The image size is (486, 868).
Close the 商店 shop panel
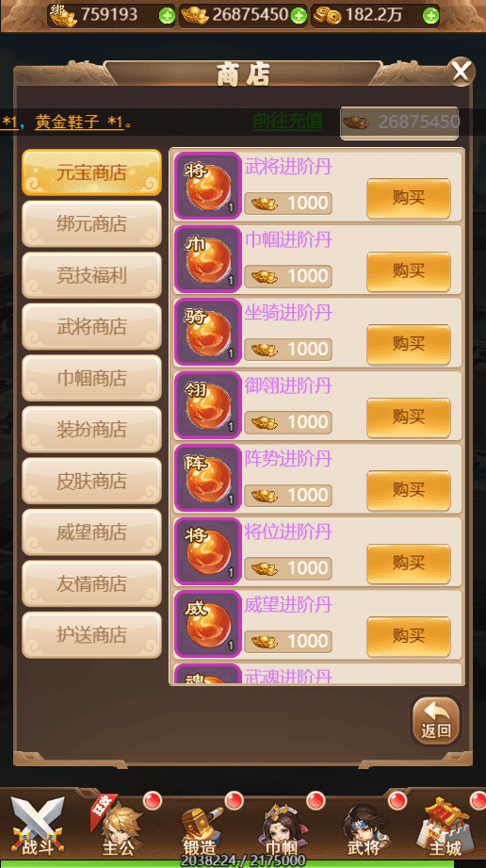(461, 72)
